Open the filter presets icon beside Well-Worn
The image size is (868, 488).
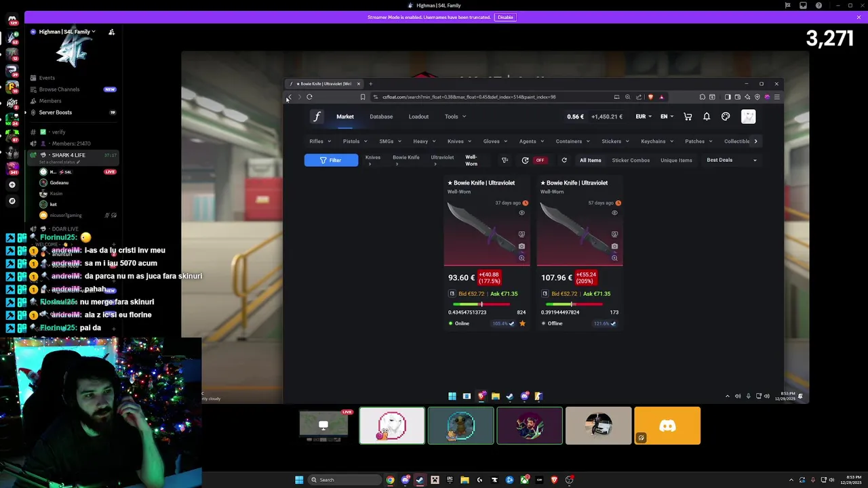pos(505,160)
